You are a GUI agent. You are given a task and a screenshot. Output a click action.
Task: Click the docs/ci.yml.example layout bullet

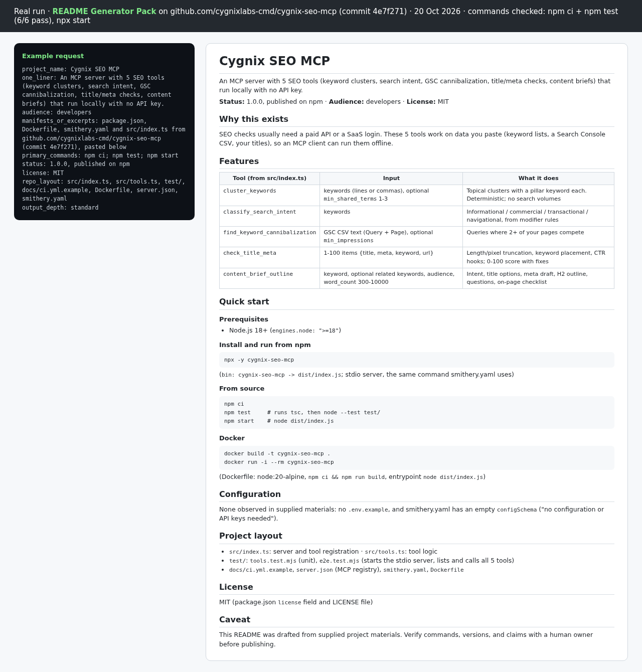tap(347, 570)
